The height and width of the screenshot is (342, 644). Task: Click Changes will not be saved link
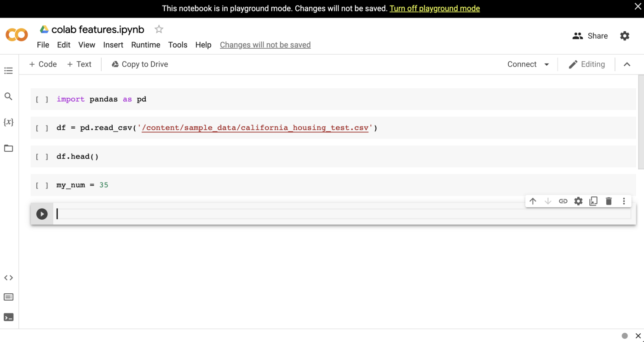pyautogui.click(x=265, y=45)
